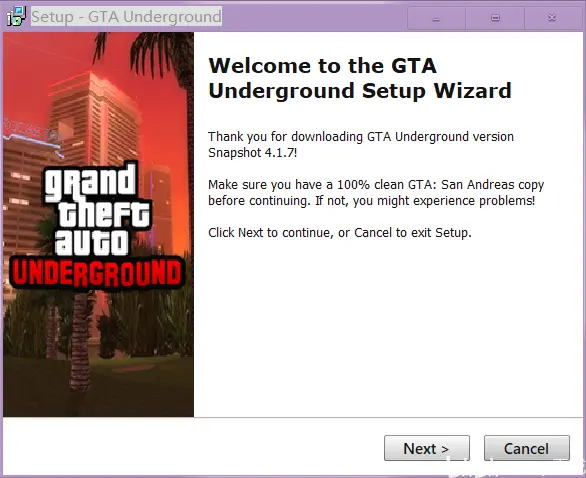This screenshot has height=478, width=586.
Task: Click the palm tree trunk in the banner
Action: 80,344
